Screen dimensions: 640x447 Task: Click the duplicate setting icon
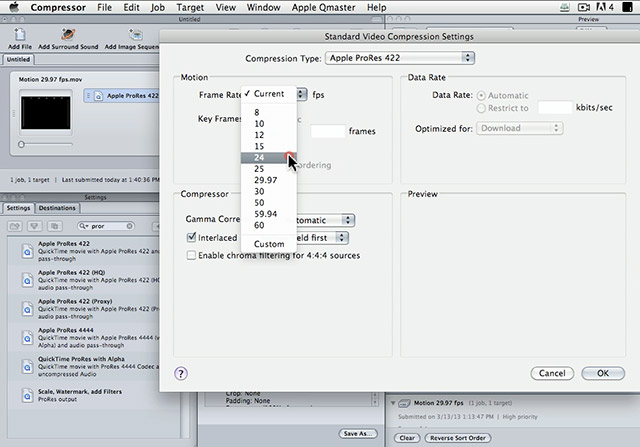pos(54,226)
